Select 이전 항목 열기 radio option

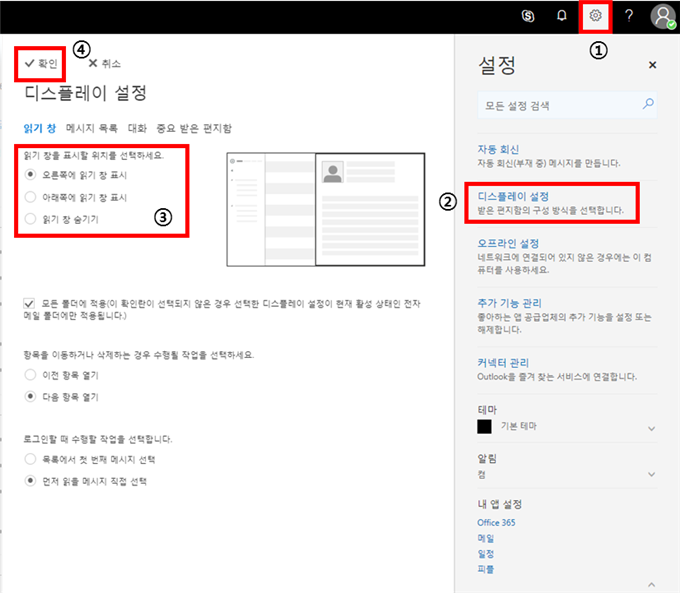pyautogui.click(x=30, y=374)
